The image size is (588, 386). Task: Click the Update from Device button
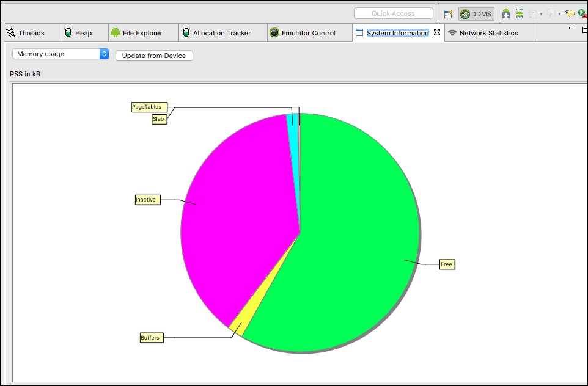pyautogui.click(x=154, y=56)
